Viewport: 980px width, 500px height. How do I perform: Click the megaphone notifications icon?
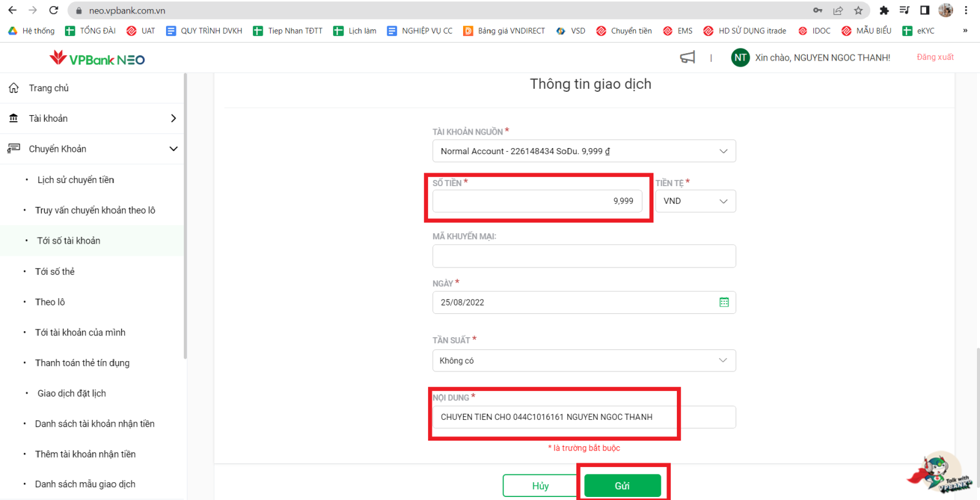point(687,58)
